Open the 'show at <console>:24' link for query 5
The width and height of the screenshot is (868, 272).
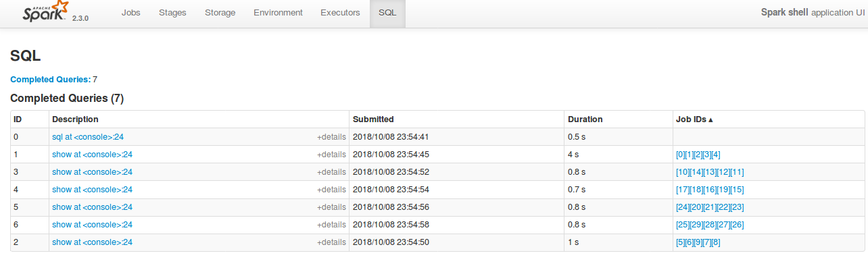pyautogui.click(x=92, y=207)
